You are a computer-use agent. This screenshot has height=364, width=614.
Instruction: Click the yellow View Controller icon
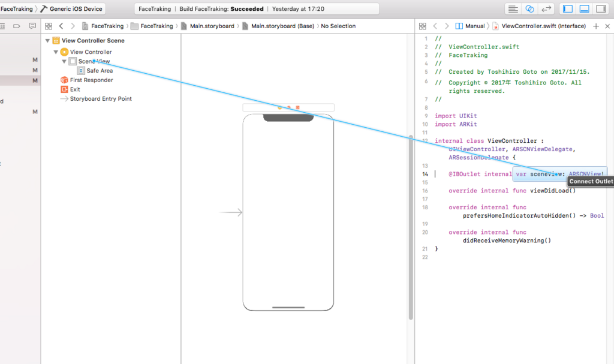click(64, 52)
